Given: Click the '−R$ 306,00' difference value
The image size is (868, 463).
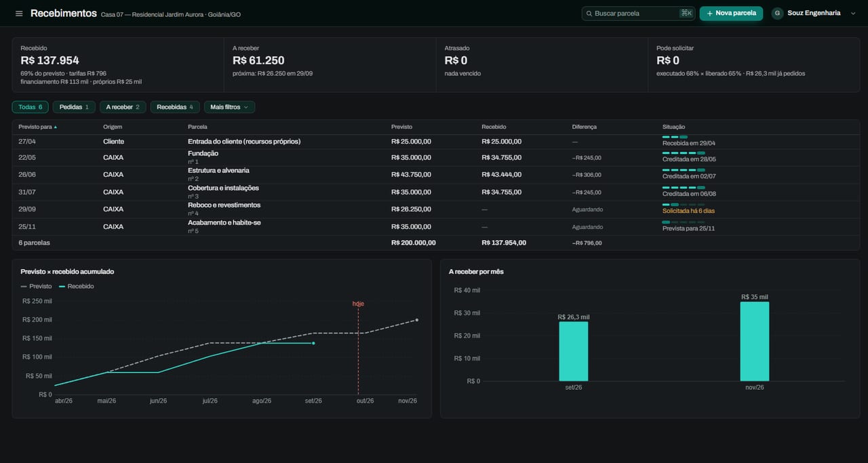Looking at the screenshot, I should (x=587, y=175).
